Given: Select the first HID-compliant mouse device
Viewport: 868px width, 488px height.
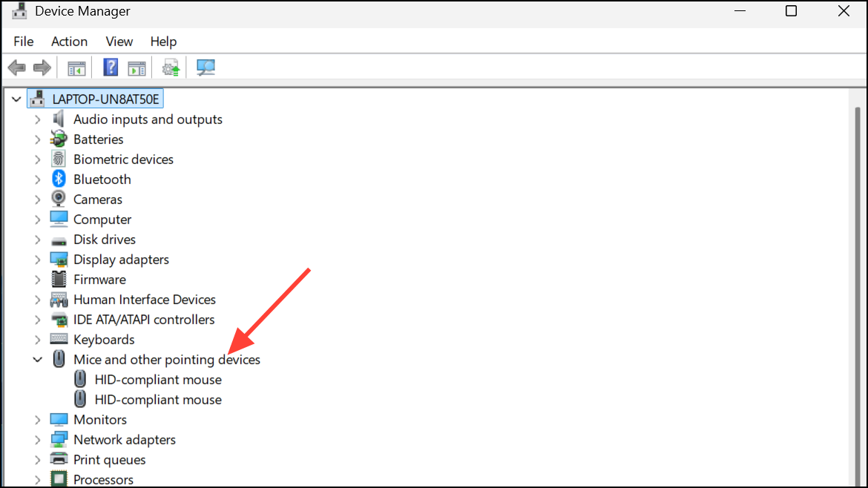Looking at the screenshot, I should 158,380.
